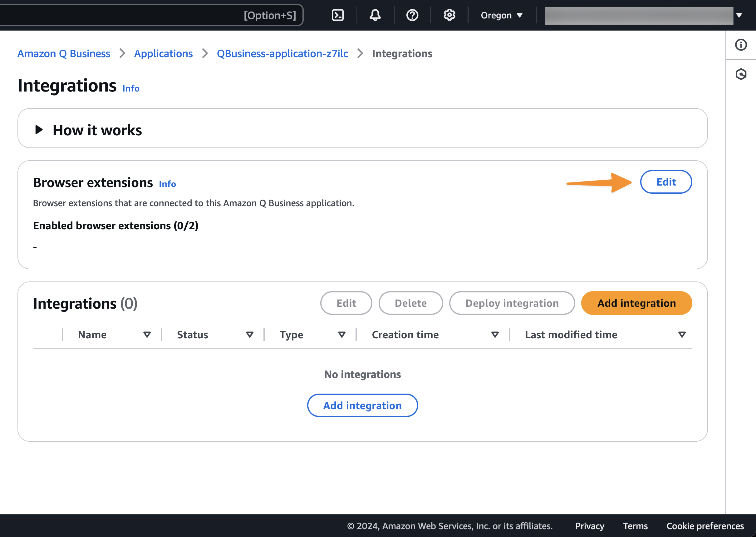Navigate to Amazon Q Business breadcrumb
Image resolution: width=756 pixels, height=537 pixels.
click(63, 53)
